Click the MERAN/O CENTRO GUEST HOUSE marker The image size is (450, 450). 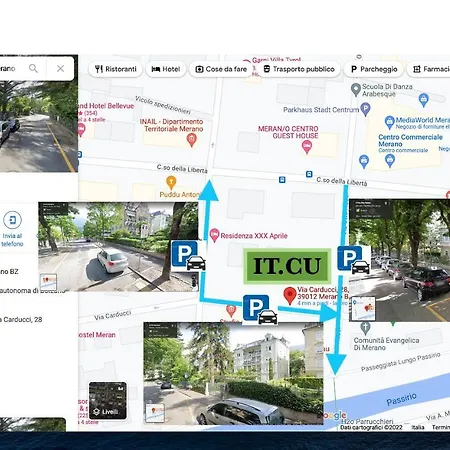[x=307, y=147]
